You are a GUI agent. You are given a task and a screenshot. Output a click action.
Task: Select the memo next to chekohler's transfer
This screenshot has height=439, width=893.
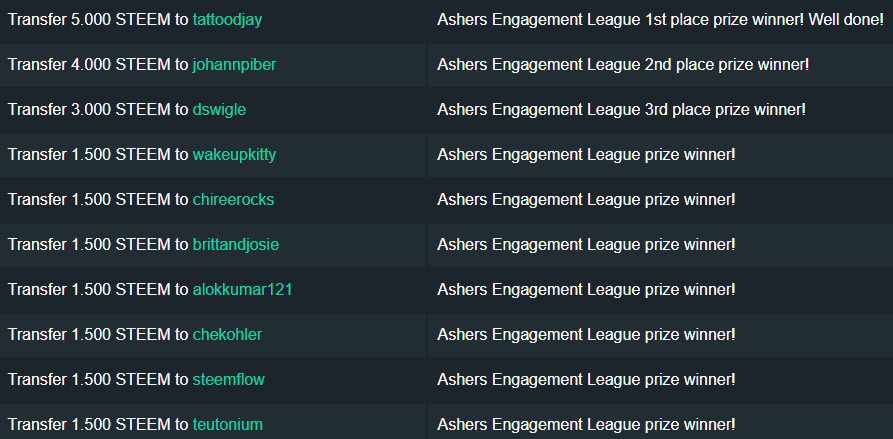[586, 334]
